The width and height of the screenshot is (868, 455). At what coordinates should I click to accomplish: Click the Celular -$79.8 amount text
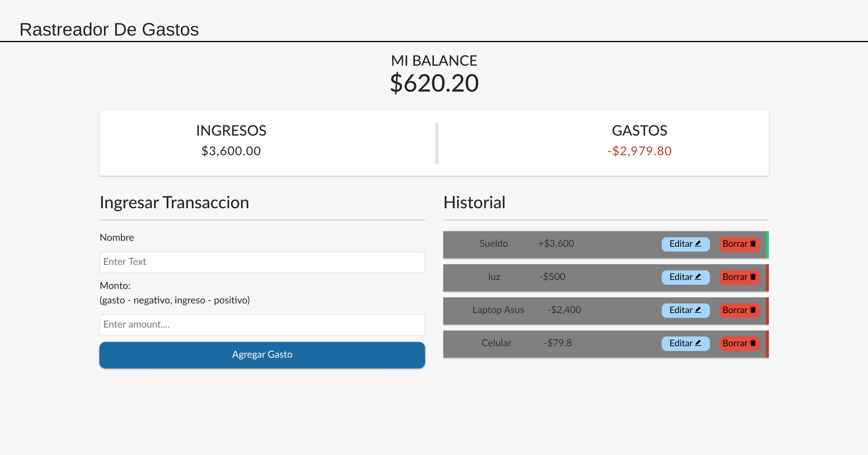(x=557, y=343)
